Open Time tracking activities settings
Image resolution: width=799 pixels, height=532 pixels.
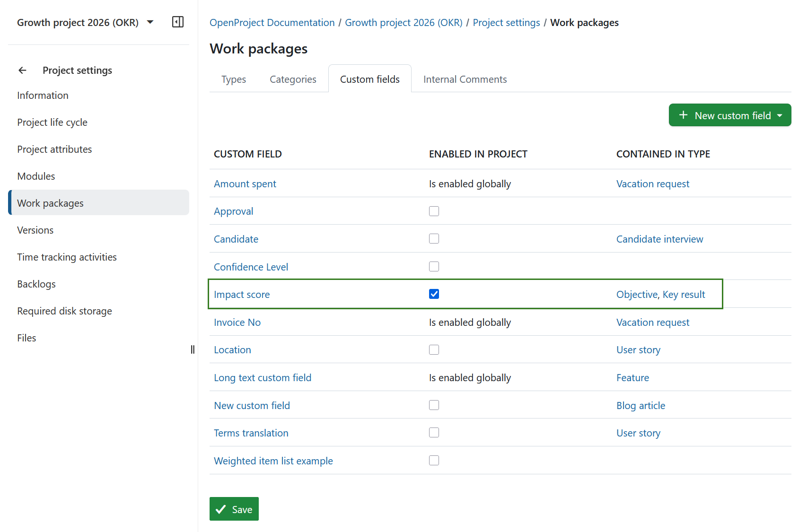[67, 257]
